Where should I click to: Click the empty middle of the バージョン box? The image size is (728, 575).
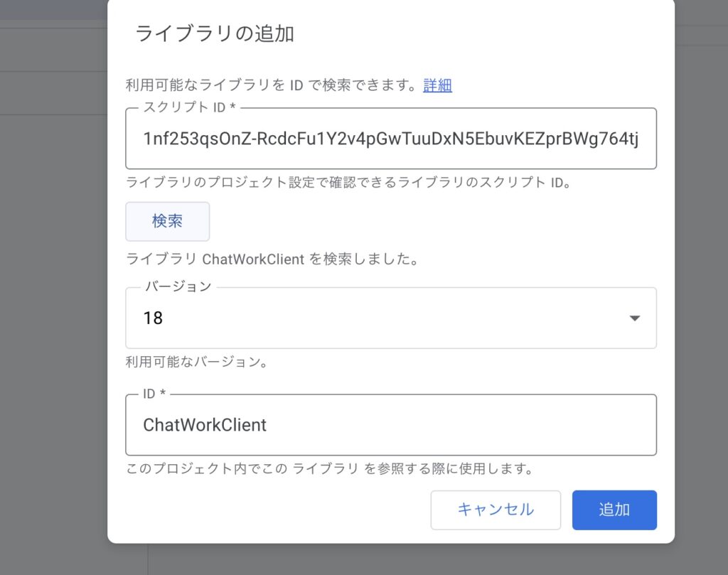[391, 318]
